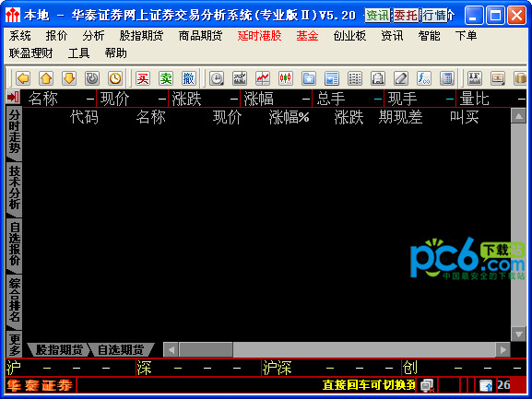Viewport: 532px width, 399px height.
Task: Open the 联盈理财 menu
Action: (x=30, y=53)
